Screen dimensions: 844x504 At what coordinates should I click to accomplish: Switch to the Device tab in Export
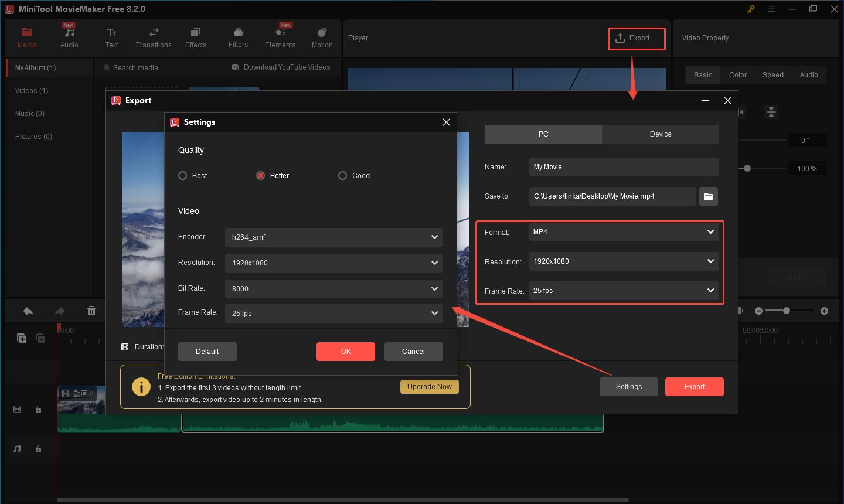pyautogui.click(x=661, y=134)
